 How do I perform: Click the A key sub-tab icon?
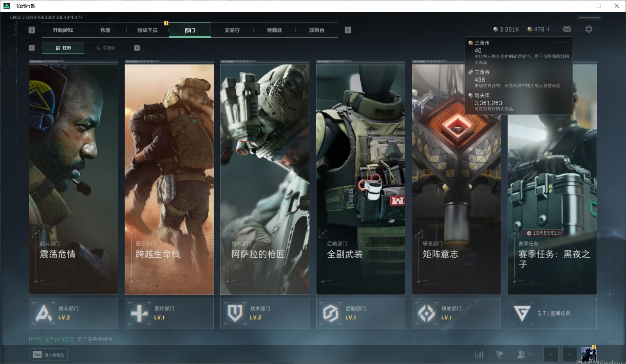pyautogui.click(x=32, y=48)
